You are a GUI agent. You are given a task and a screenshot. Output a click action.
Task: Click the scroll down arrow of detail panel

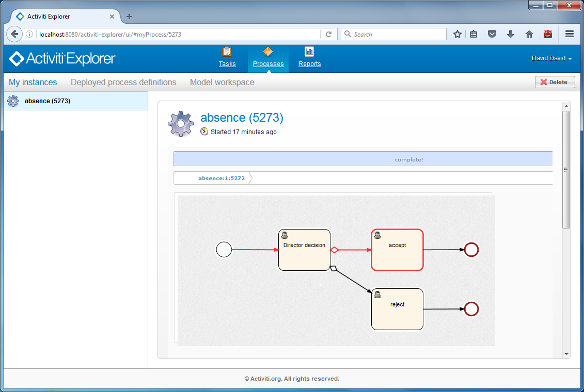click(566, 354)
